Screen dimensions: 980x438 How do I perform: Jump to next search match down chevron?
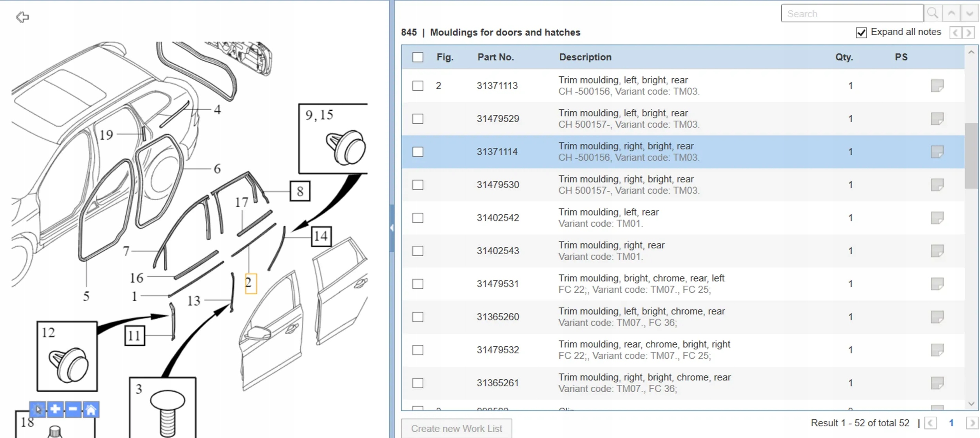click(x=969, y=14)
